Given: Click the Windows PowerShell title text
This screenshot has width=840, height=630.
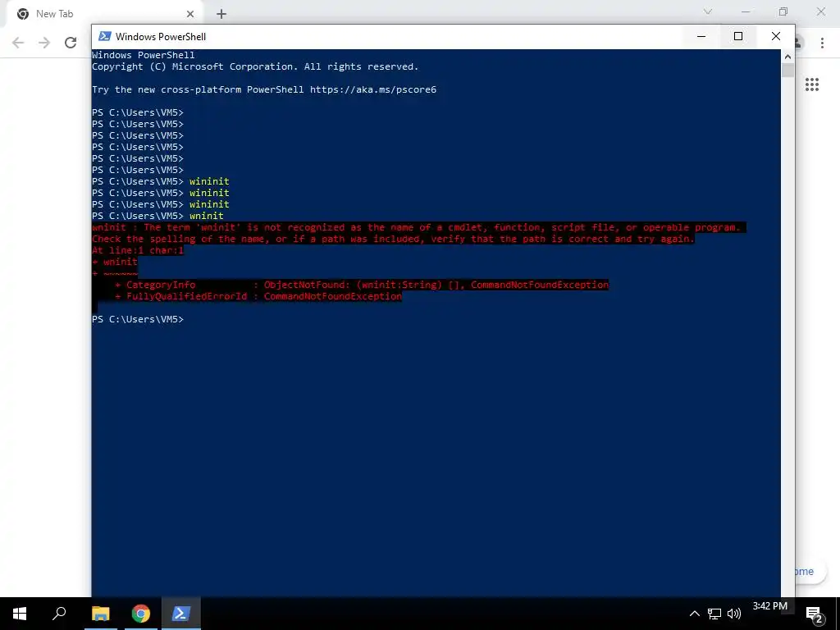Looking at the screenshot, I should (161, 36).
